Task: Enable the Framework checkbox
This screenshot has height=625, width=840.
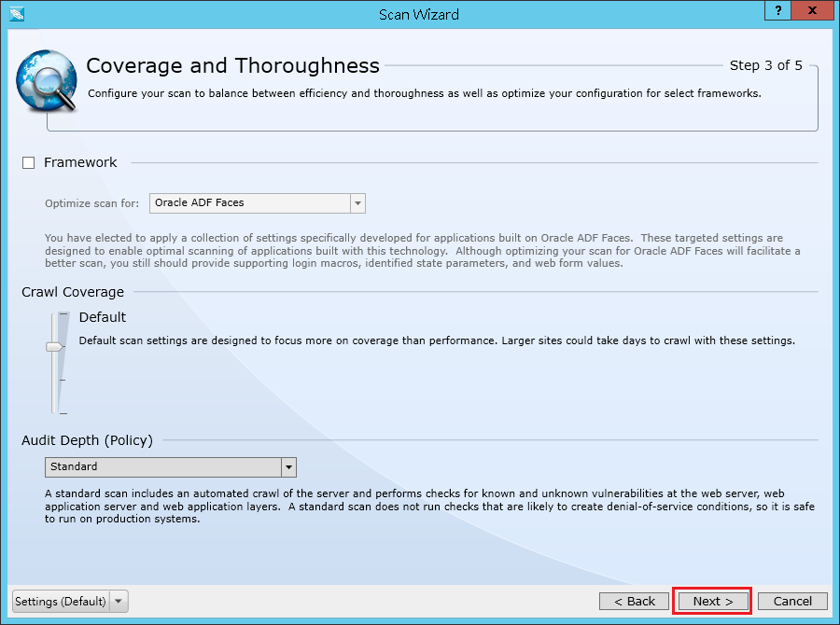Action: (x=28, y=163)
